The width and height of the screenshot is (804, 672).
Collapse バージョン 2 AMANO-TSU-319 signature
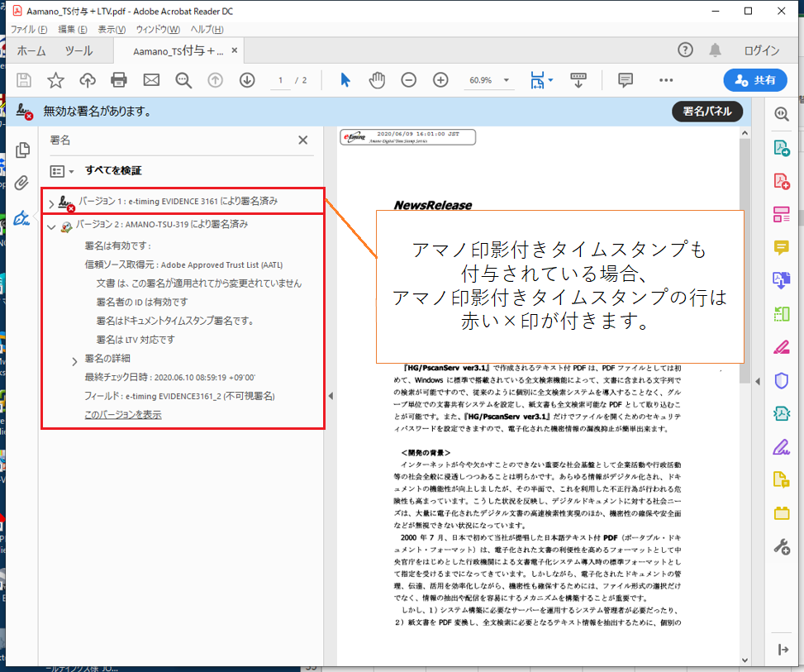[51, 226]
